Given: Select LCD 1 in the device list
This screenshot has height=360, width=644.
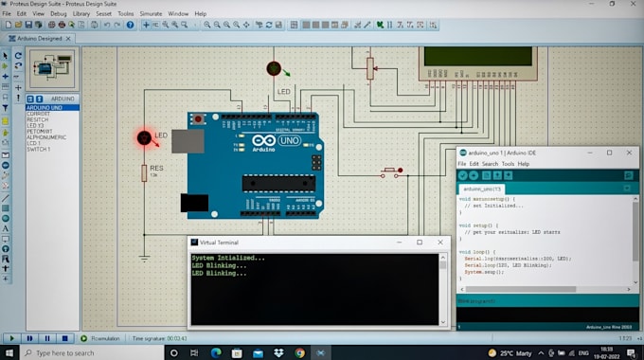Looking at the screenshot, I should click(34, 143).
